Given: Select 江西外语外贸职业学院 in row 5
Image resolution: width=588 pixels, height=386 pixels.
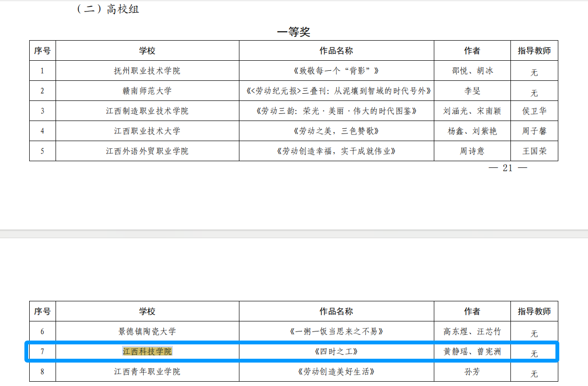Looking at the screenshot, I should (147, 151).
